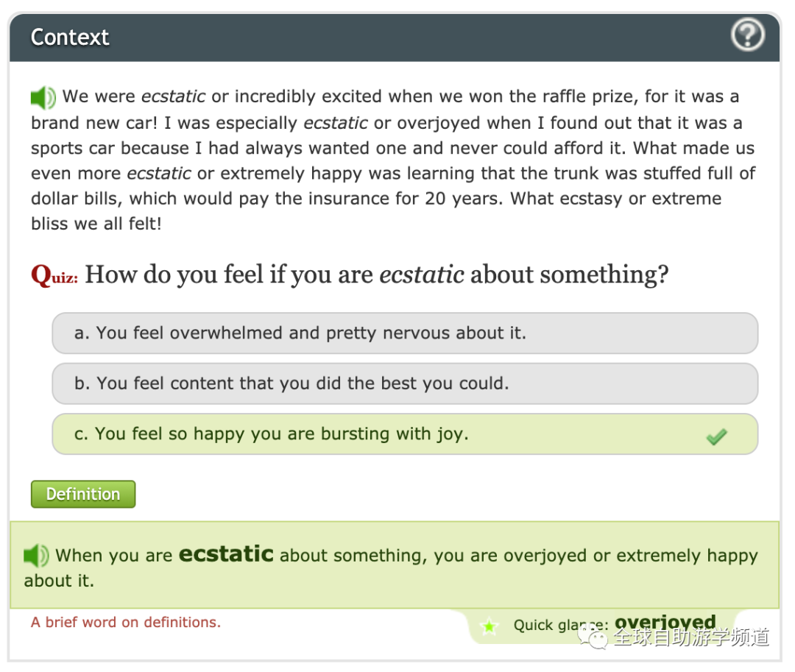Click the bold word ecstatic in definition

[x=226, y=554]
